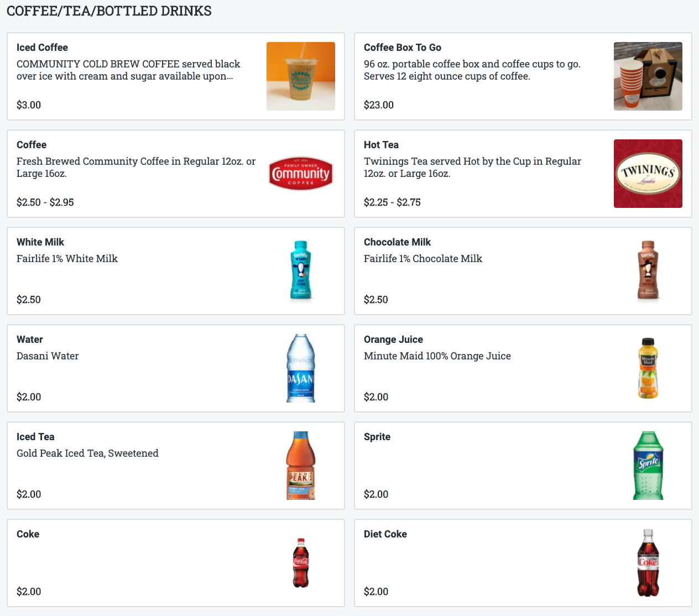Click the Coffee price range $2.50 - $2.95
Viewport: 699px width, 616px height.
coord(45,202)
